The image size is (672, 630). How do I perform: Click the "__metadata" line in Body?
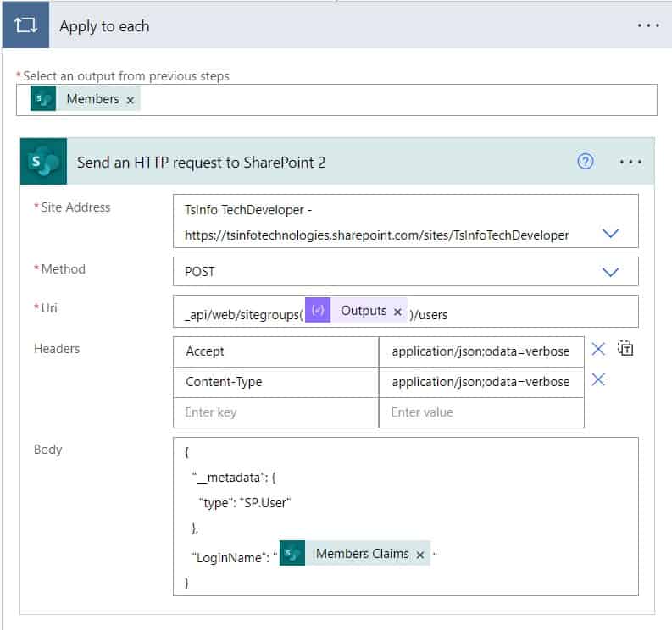234,477
